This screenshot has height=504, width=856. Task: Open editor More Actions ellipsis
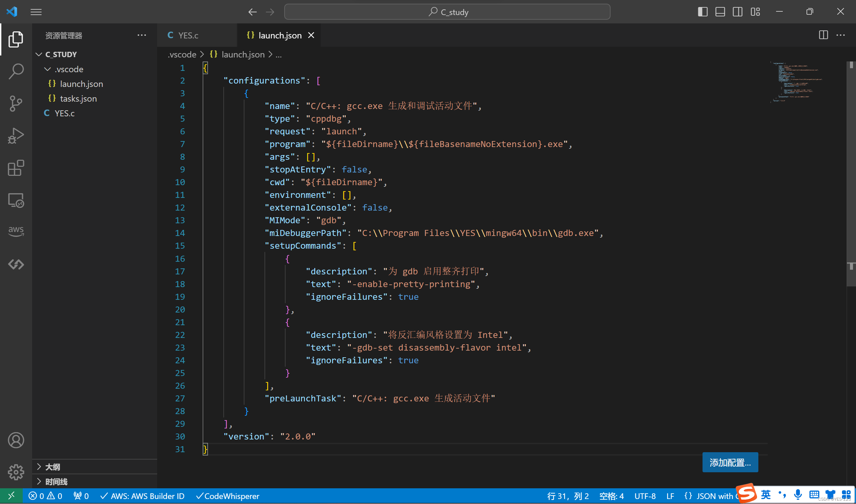(840, 35)
